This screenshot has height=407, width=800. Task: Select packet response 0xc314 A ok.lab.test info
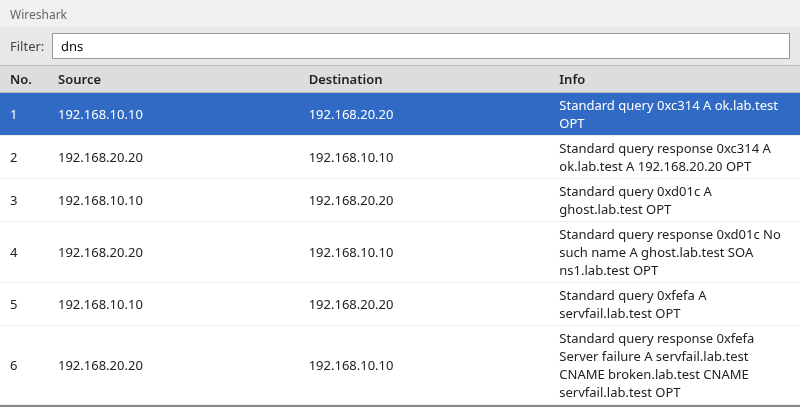665,157
